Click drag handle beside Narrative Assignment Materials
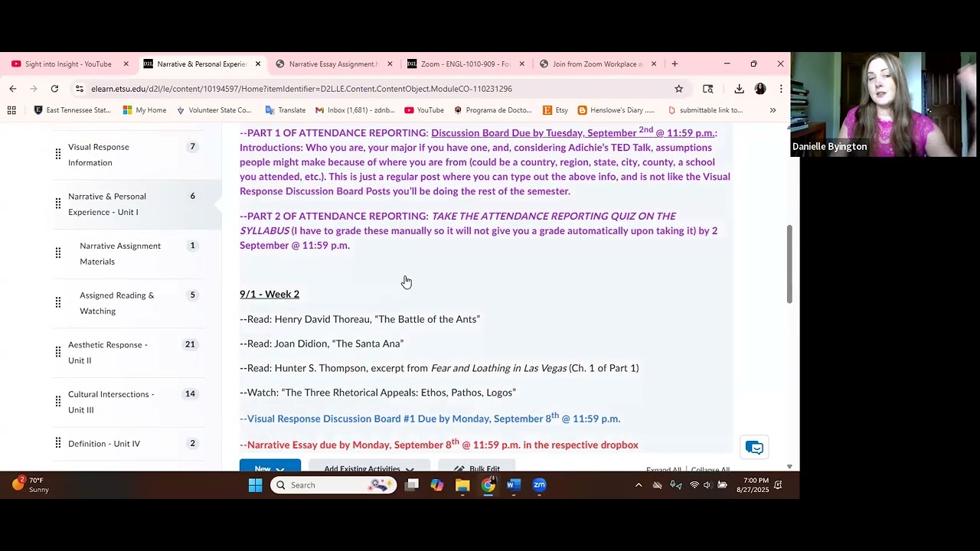980x551 pixels. tap(58, 253)
